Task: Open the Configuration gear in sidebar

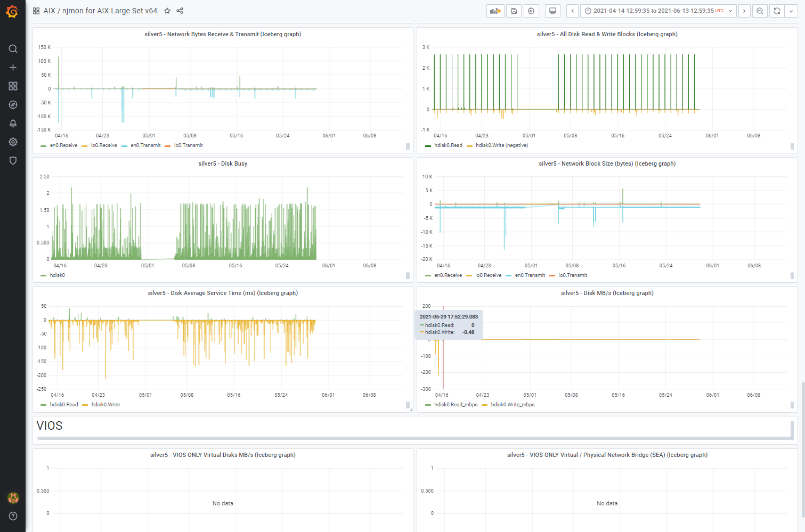Action: 13,142
